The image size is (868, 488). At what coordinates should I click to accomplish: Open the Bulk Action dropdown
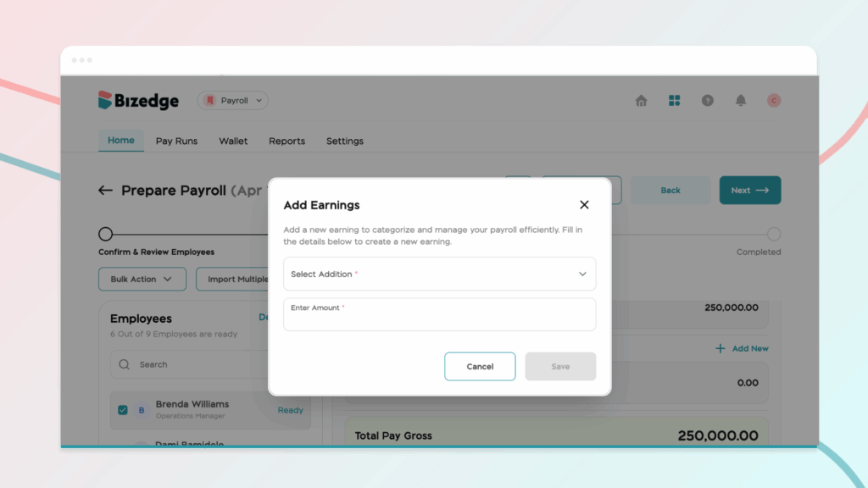click(x=142, y=279)
